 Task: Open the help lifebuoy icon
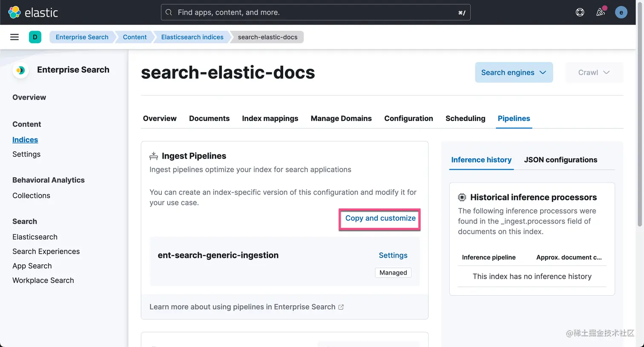click(580, 12)
